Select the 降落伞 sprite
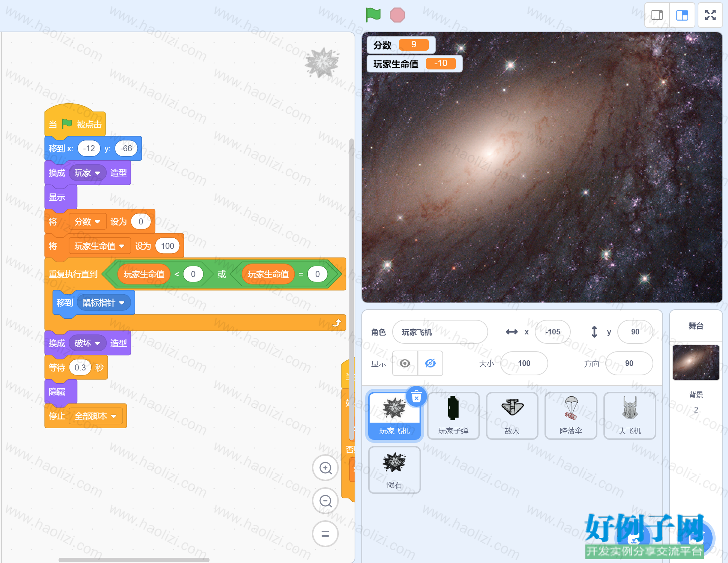The width and height of the screenshot is (728, 563). coord(571,416)
